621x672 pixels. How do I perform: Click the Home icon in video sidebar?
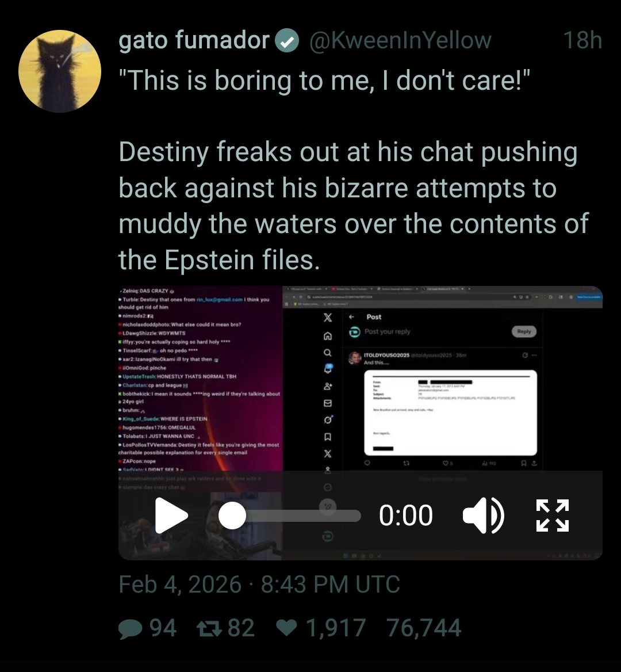328,336
